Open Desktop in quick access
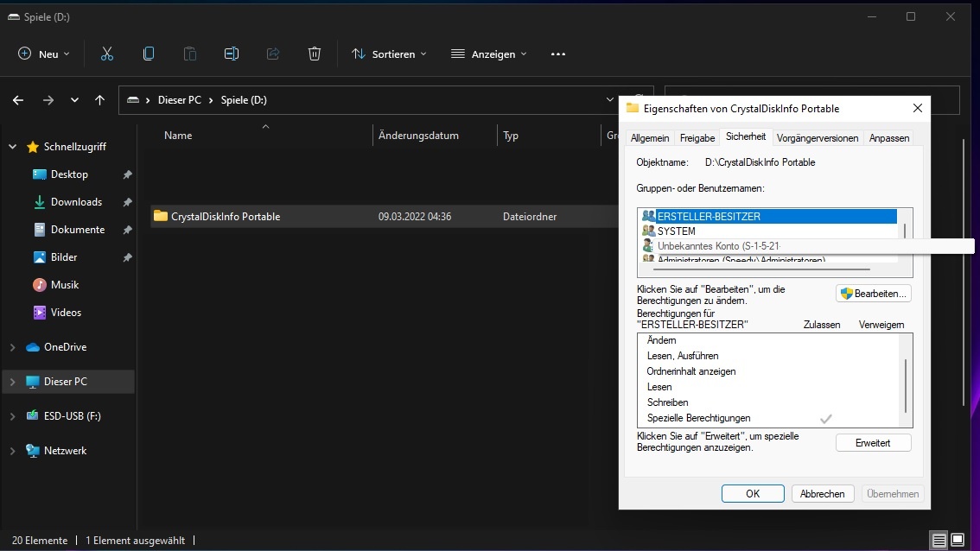This screenshot has height=551, width=980. point(69,174)
